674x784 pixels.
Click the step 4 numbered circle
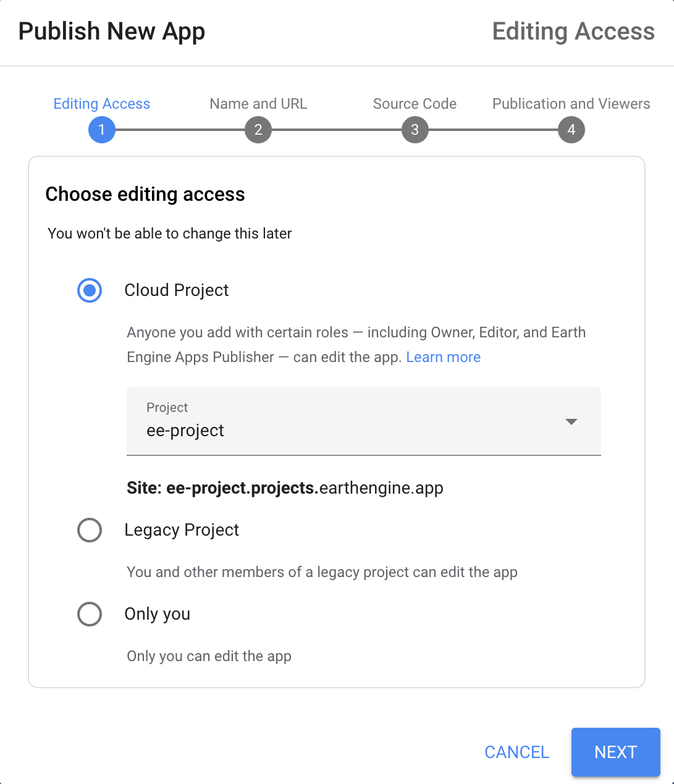(x=571, y=130)
